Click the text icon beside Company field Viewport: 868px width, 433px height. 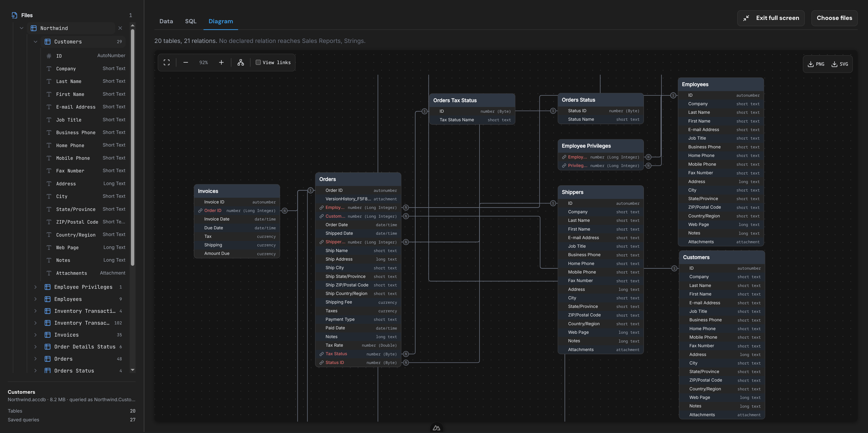[49, 69]
